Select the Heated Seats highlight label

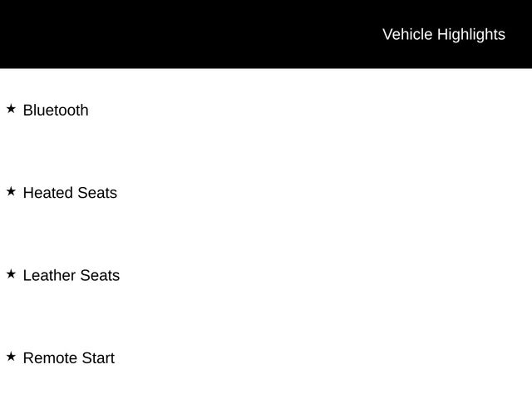[70, 193]
